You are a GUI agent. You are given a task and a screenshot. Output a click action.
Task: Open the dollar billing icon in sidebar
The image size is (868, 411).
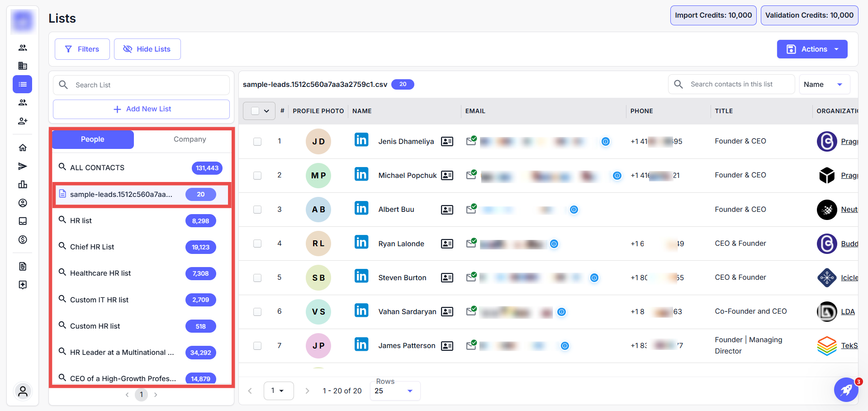pos(23,239)
